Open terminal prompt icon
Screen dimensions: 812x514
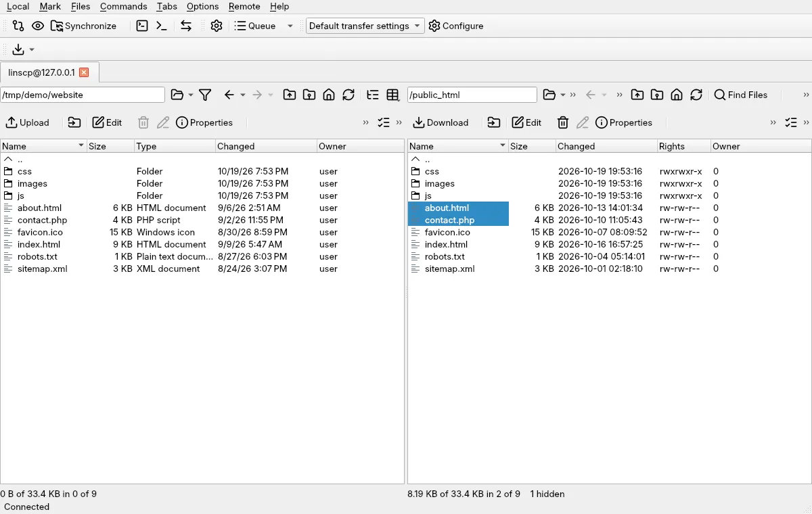point(161,26)
